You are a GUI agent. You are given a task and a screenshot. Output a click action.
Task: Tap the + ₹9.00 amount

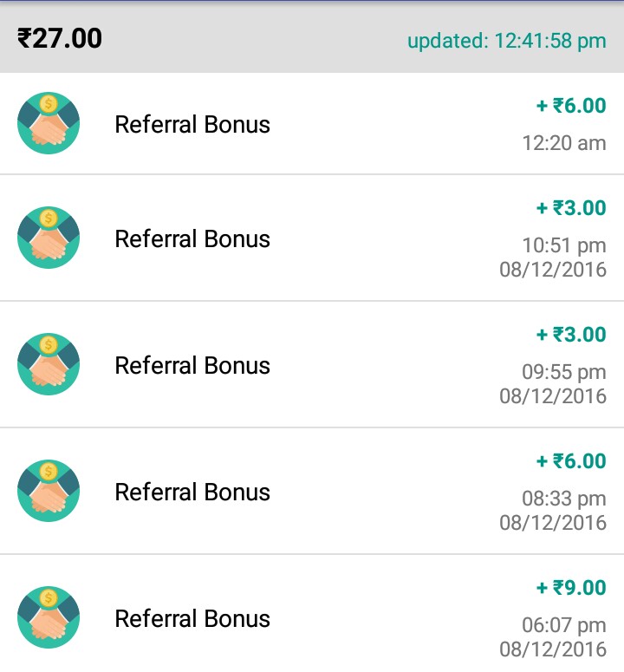coord(570,588)
